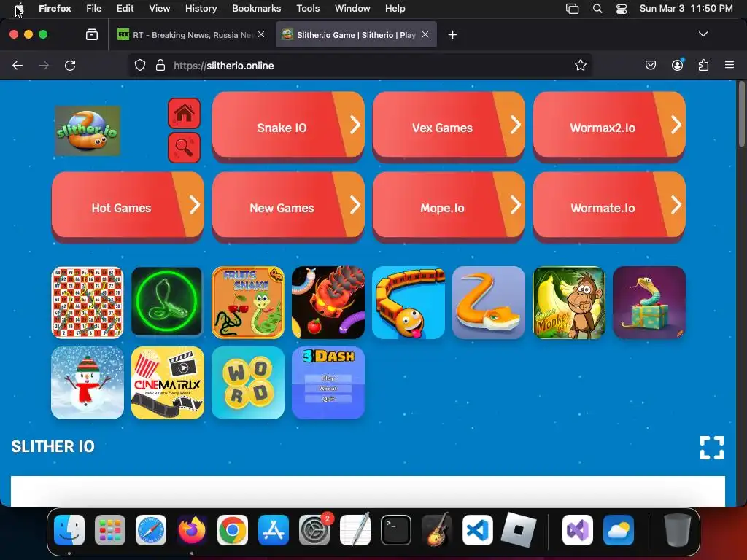Close the Slither.io Game tab

[425, 34]
